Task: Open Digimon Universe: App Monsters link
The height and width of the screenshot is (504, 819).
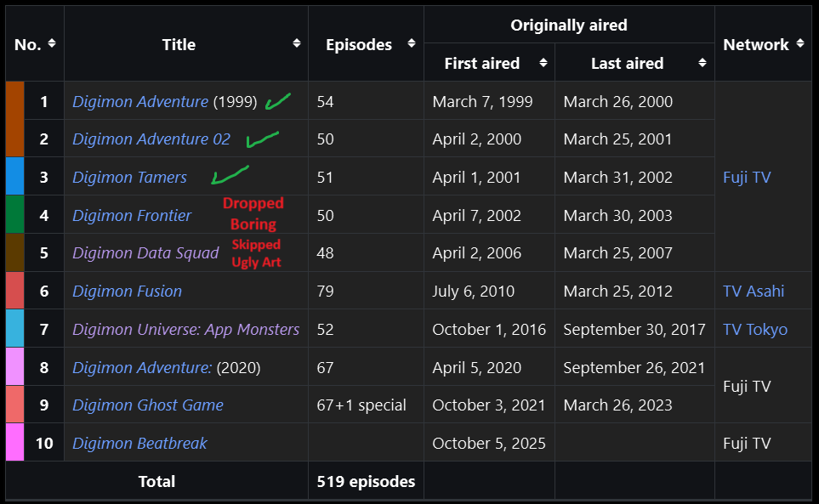Action: [x=186, y=329]
